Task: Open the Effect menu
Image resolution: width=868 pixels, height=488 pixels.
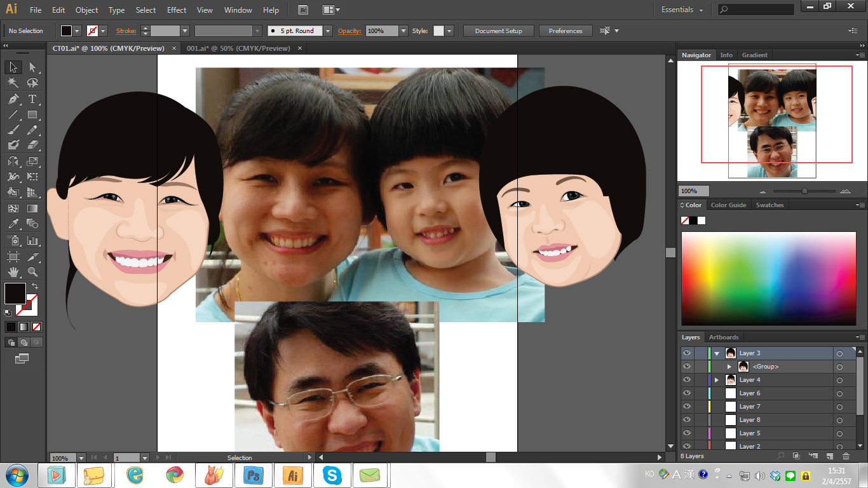Action: coord(177,10)
